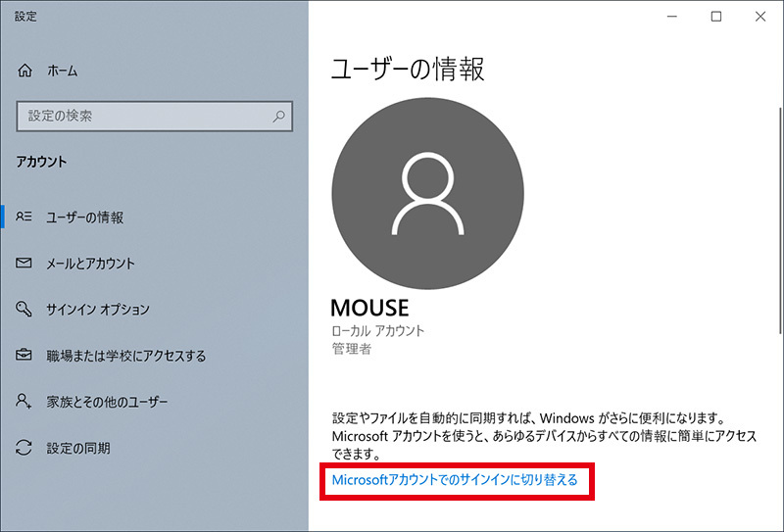Go to サインイン オプション
The width and height of the screenshot is (784, 532).
155,309
